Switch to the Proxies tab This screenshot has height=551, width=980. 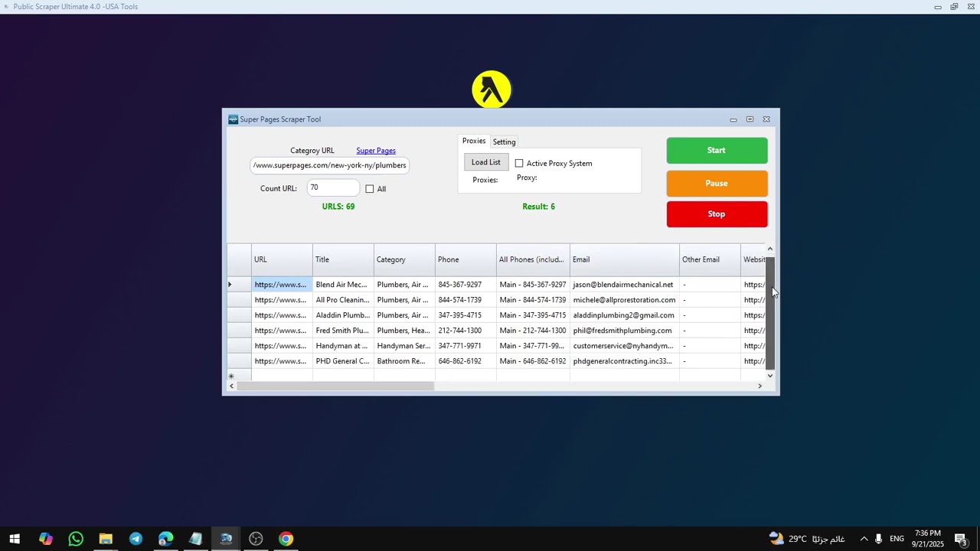click(474, 141)
